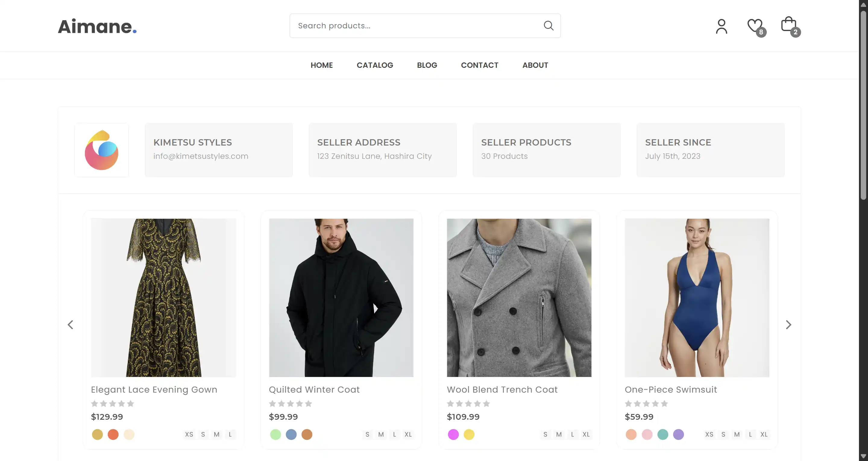This screenshot has width=868, height=461.
Task: Click the search magnifier icon
Action: click(x=549, y=26)
